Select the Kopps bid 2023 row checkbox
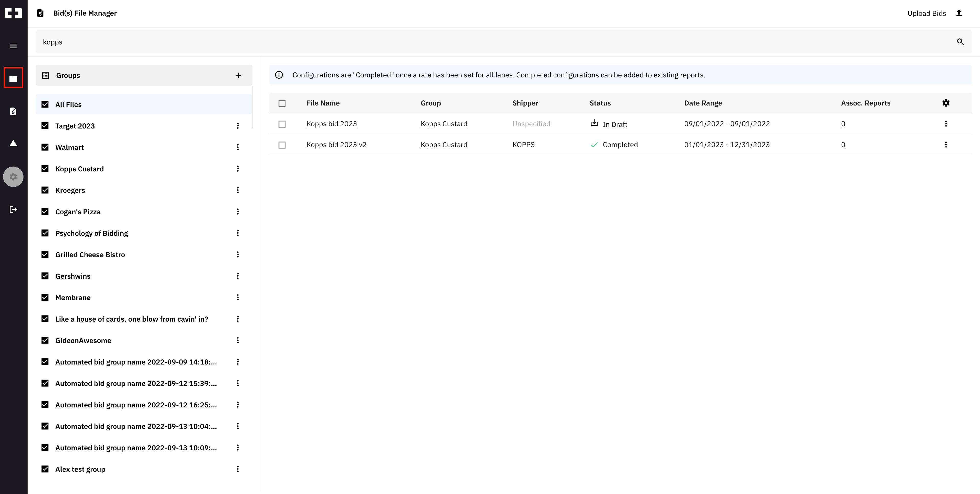 282,124
